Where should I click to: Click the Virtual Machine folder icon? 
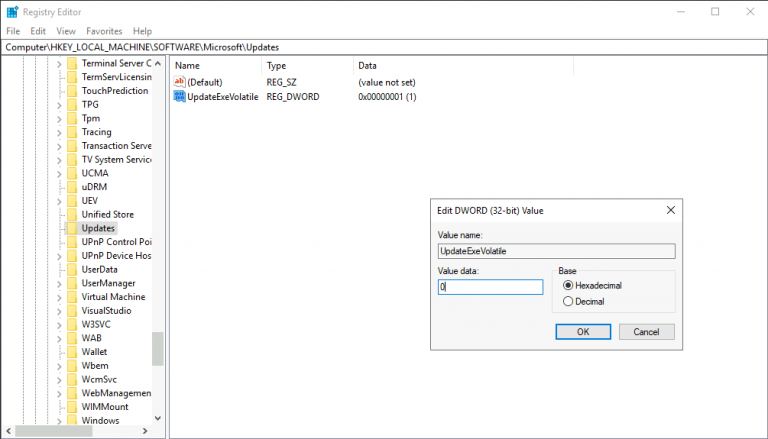point(72,296)
